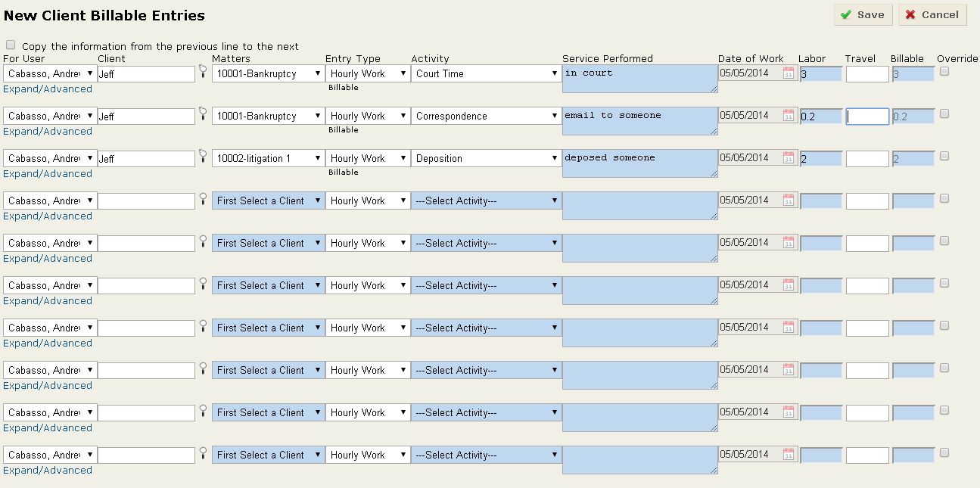Click Travel field in the Court Time row
This screenshot has width=980, height=488.
(x=867, y=74)
